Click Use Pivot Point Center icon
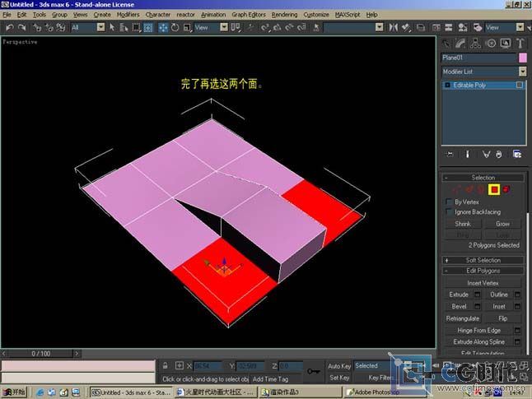Screen dimensions: 532x399 coord(236,27)
